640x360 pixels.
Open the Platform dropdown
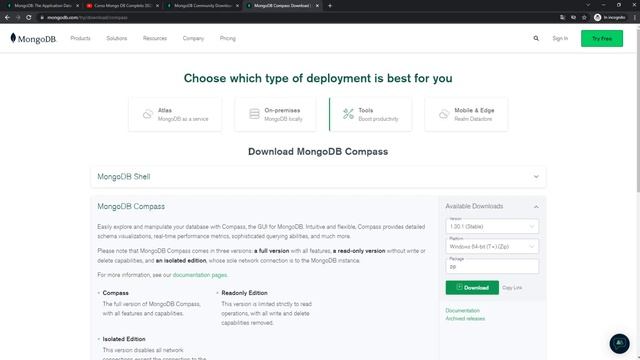pos(492,246)
